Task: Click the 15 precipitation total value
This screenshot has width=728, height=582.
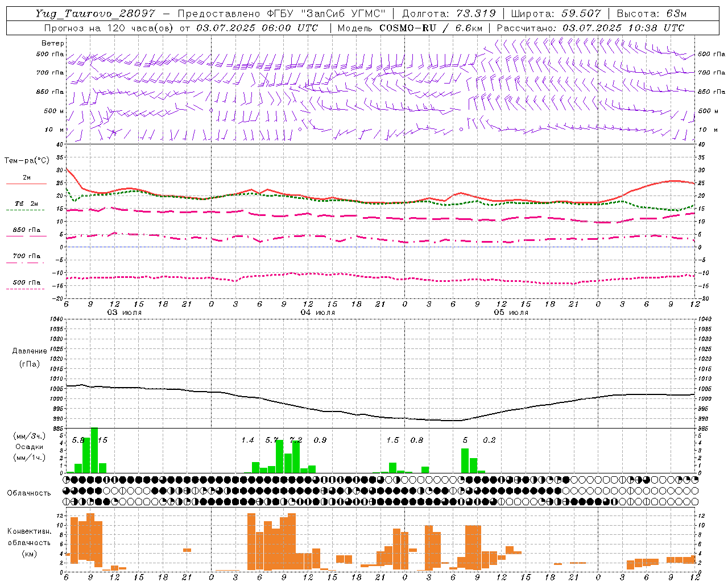Action: click(x=102, y=440)
